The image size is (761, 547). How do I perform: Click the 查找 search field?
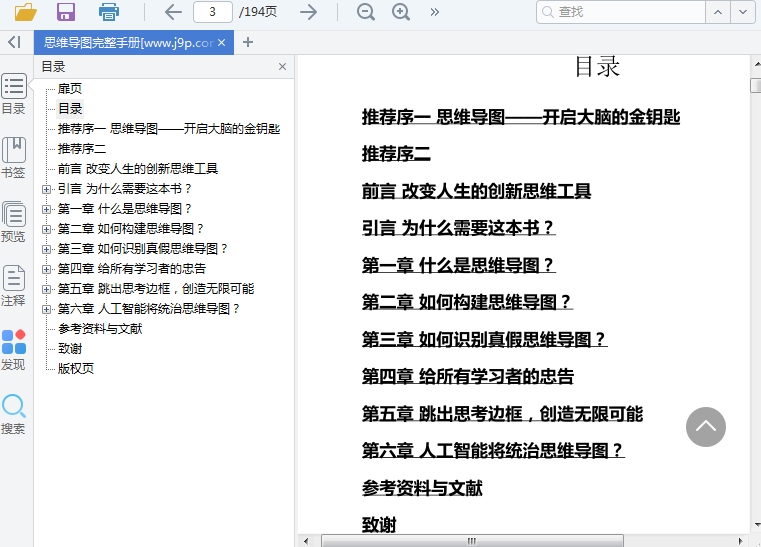pyautogui.click(x=621, y=12)
